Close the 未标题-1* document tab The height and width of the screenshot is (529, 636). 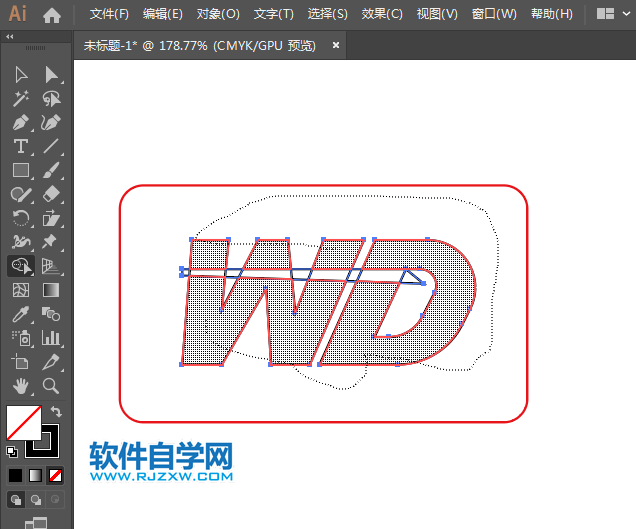[x=336, y=45]
